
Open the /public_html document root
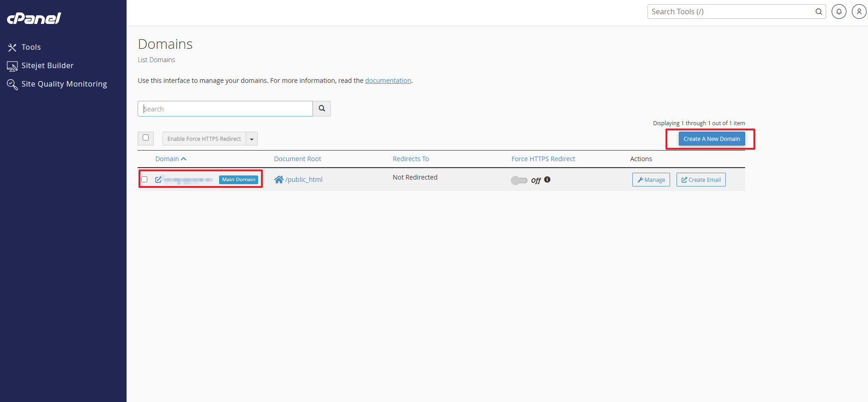click(x=304, y=180)
